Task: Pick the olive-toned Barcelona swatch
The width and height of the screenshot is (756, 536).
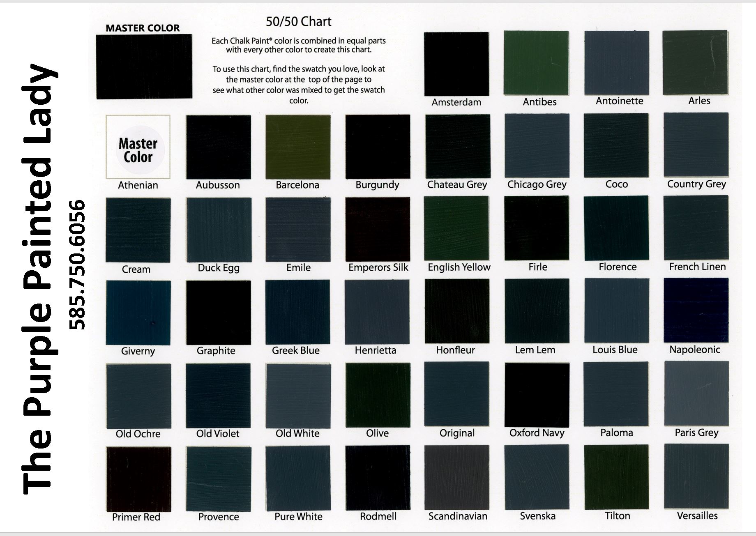Action: click(x=298, y=147)
